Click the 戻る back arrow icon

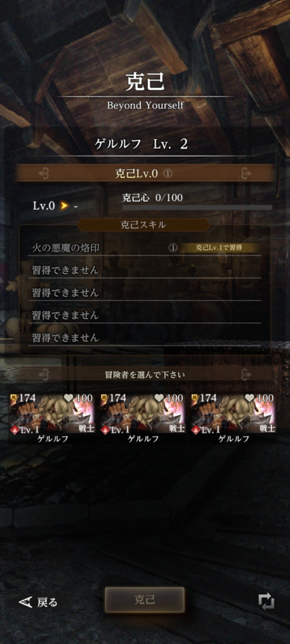(25, 602)
